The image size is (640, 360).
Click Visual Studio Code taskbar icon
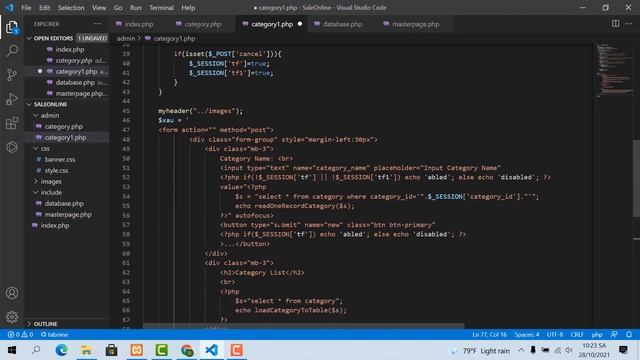click(211, 350)
